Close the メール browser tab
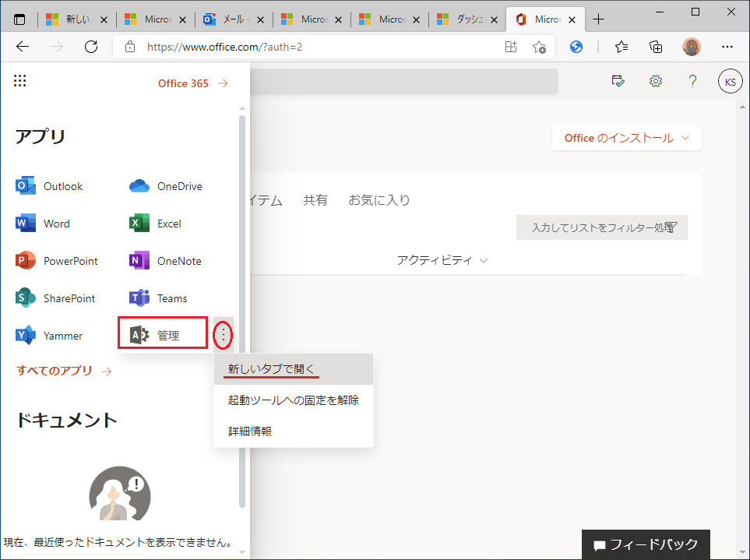Image resolution: width=750 pixels, height=560 pixels. point(261,19)
